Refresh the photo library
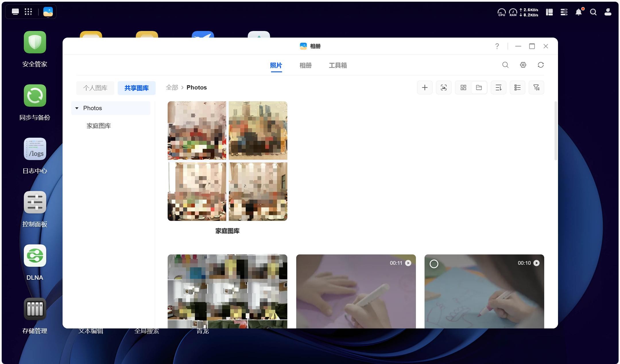The height and width of the screenshot is (364, 620). (x=540, y=65)
